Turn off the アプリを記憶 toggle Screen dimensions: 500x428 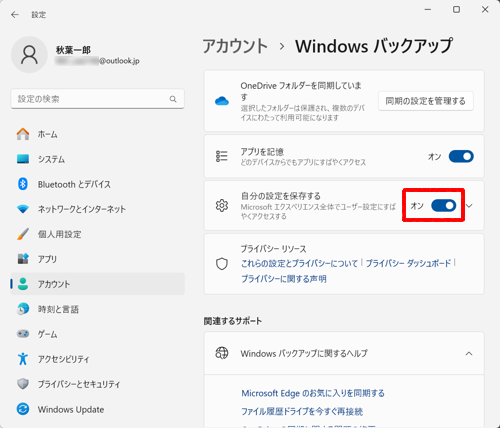tap(461, 156)
